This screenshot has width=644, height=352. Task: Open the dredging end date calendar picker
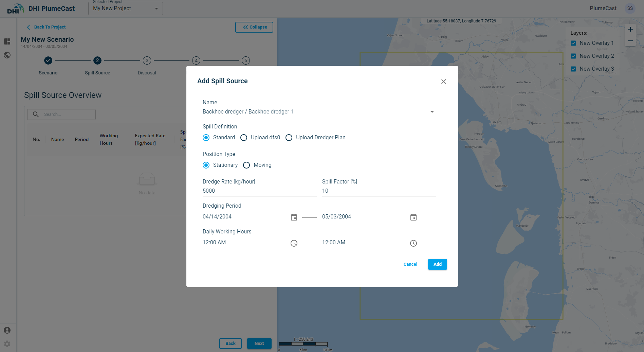click(413, 217)
